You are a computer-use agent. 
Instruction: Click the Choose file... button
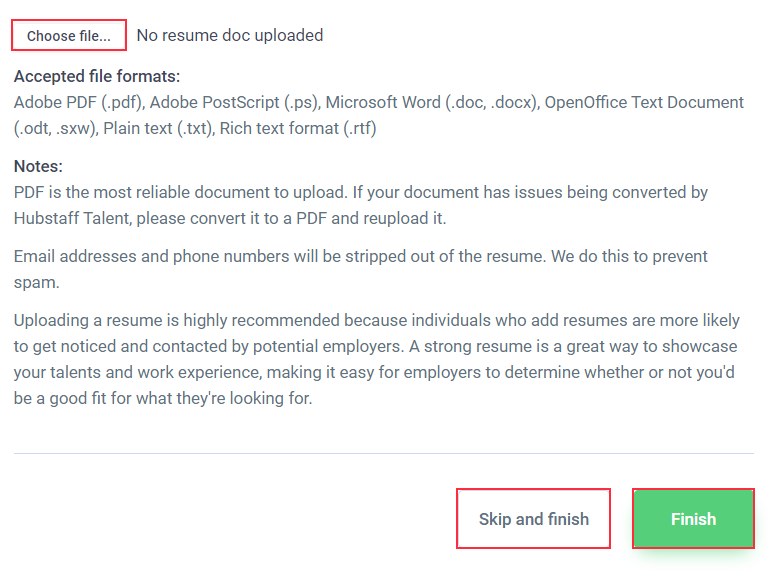point(69,36)
